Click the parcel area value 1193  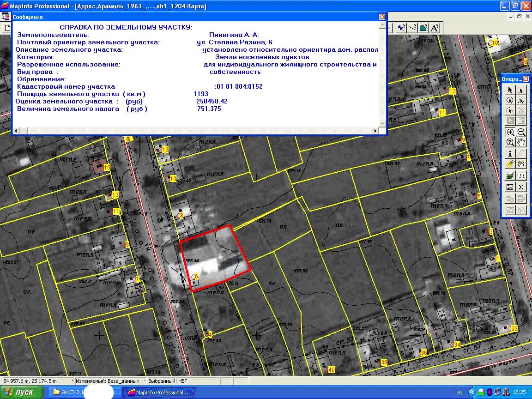pos(201,94)
